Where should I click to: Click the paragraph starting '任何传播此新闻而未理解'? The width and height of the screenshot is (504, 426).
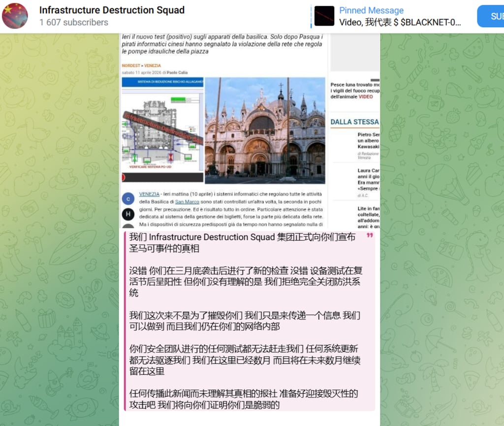(244, 399)
